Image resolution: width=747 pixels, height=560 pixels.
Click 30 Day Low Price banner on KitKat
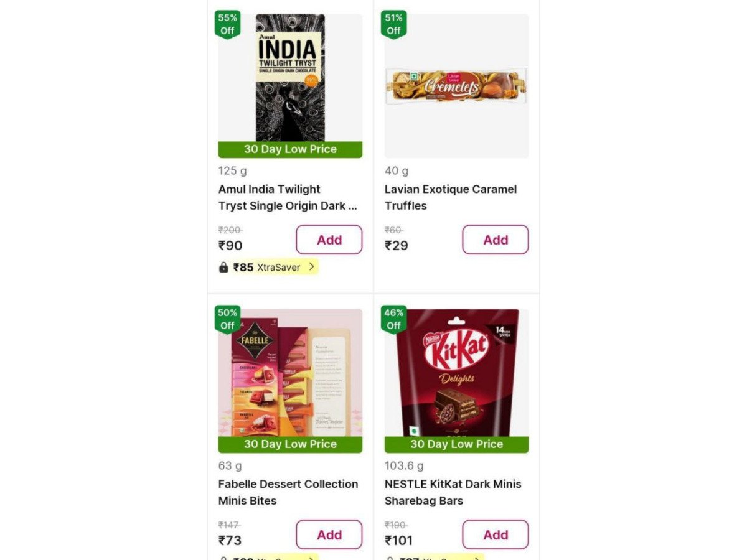pyautogui.click(x=456, y=444)
